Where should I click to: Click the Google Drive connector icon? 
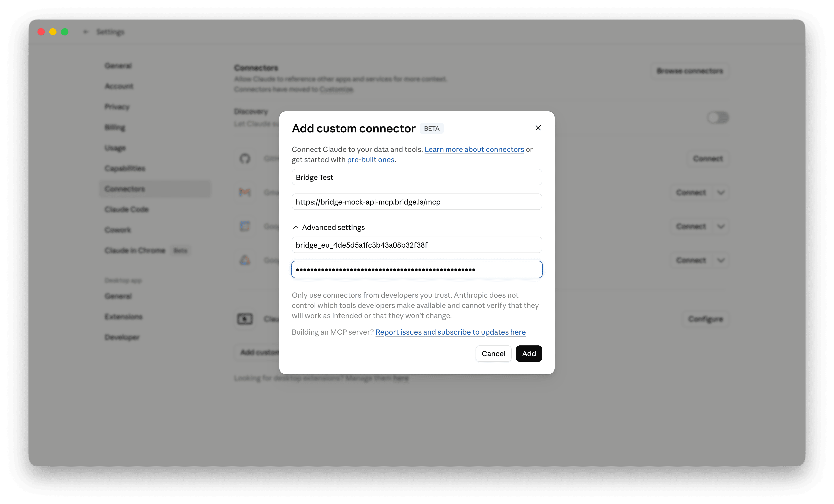[x=245, y=260]
